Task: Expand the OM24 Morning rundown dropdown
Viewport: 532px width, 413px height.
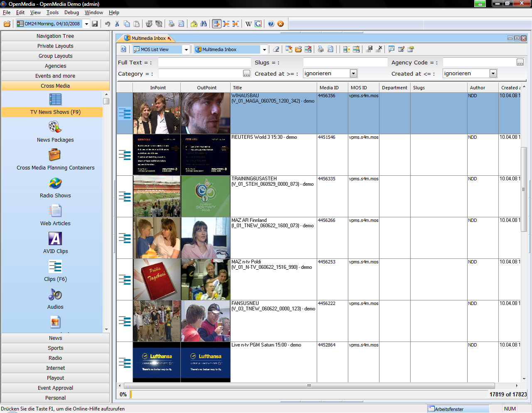Action: pyautogui.click(x=86, y=24)
